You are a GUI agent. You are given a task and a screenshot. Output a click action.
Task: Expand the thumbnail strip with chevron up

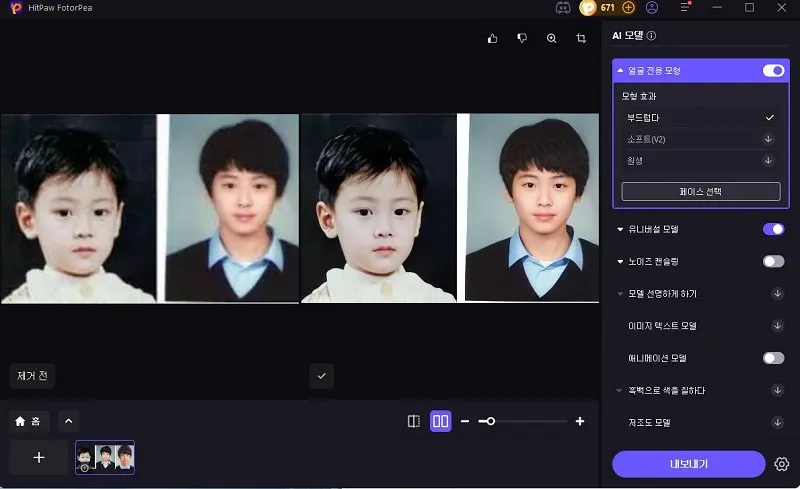coord(68,421)
